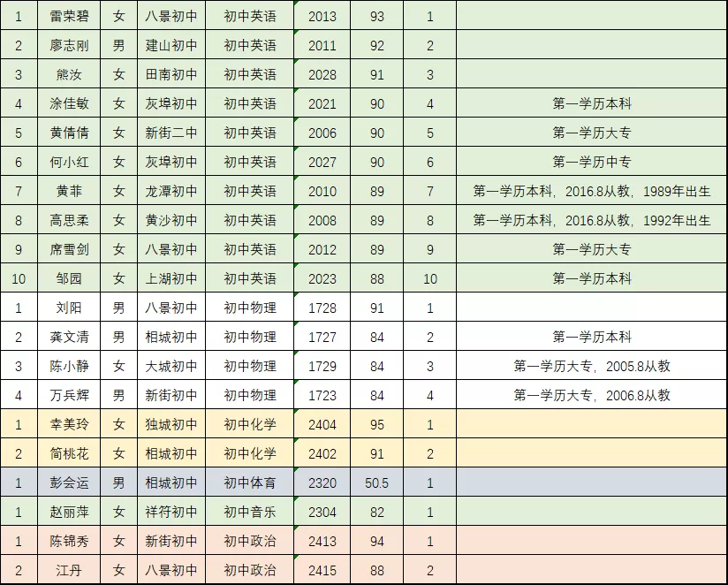Viewport: 728px width, 585px height.
Task: Click exam number 2320
Action: (322, 483)
